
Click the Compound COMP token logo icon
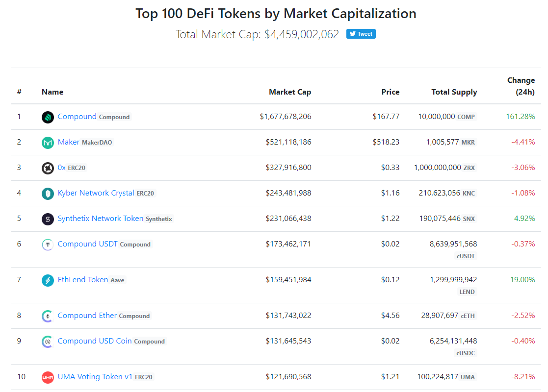tap(48, 117)
